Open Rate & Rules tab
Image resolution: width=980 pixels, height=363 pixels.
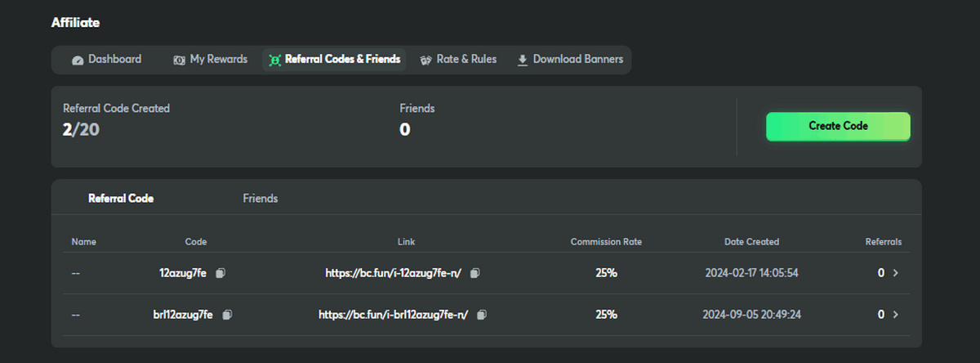pyautogui.click(x=466, y=60)
